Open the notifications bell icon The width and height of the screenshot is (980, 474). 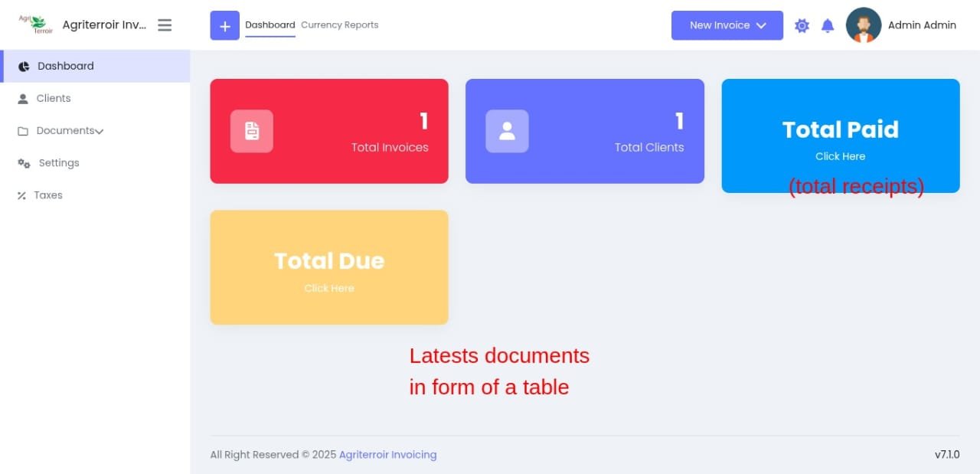click(x=828, y=25)
